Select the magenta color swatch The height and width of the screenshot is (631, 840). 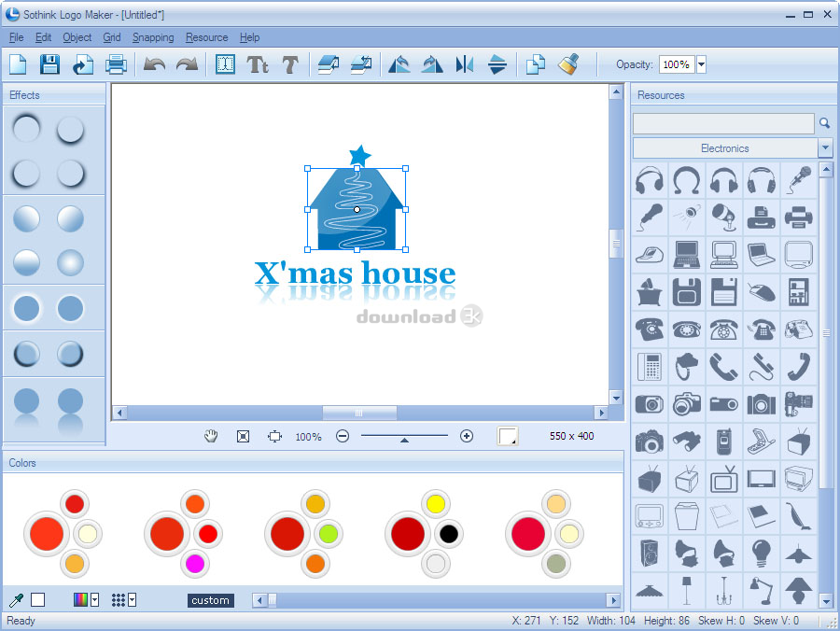[x=194, y=563]
